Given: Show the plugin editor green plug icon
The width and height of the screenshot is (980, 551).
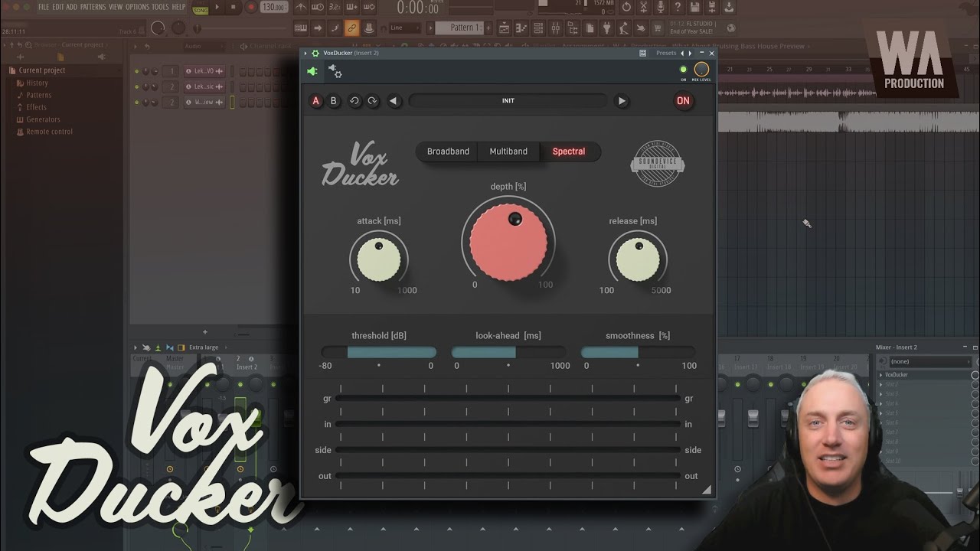Looking at the screenshot, I should pyautogui.click(x=312, y=71).
